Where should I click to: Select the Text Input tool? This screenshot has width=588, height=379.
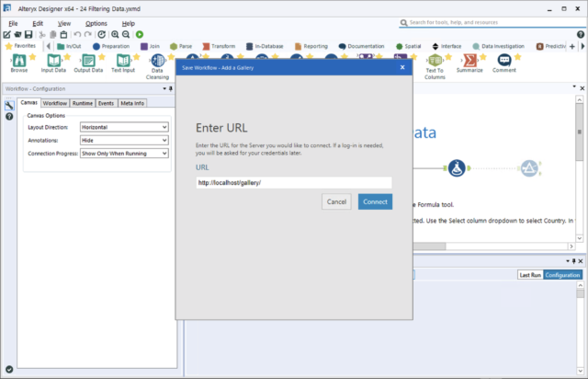[123, 63]
